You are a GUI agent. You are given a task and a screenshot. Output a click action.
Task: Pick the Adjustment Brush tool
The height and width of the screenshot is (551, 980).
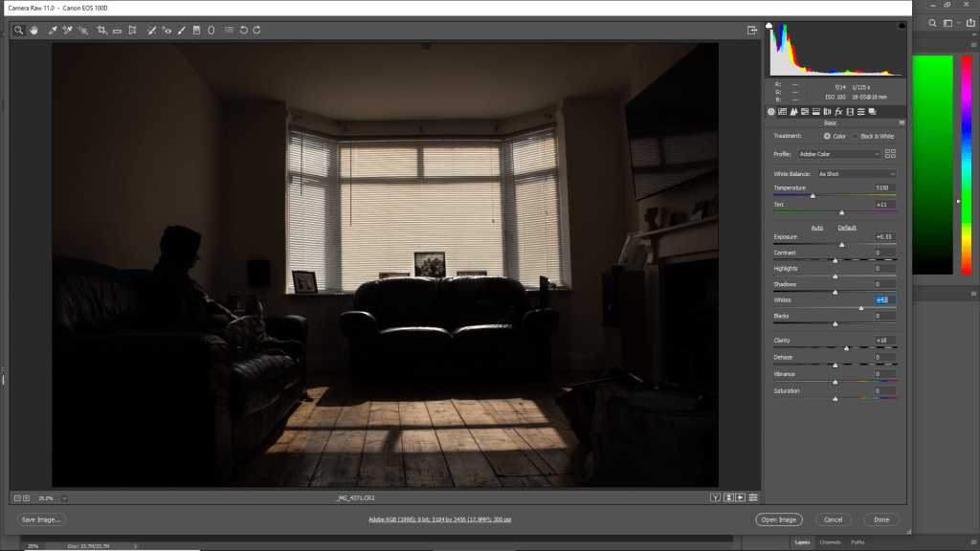[181, 31]
